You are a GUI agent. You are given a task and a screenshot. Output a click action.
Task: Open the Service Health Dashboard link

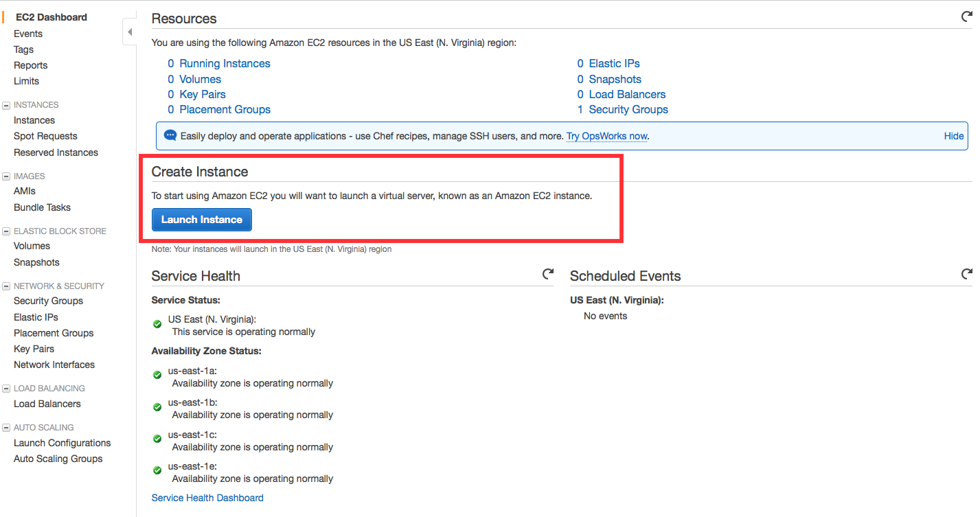point(207,498)
